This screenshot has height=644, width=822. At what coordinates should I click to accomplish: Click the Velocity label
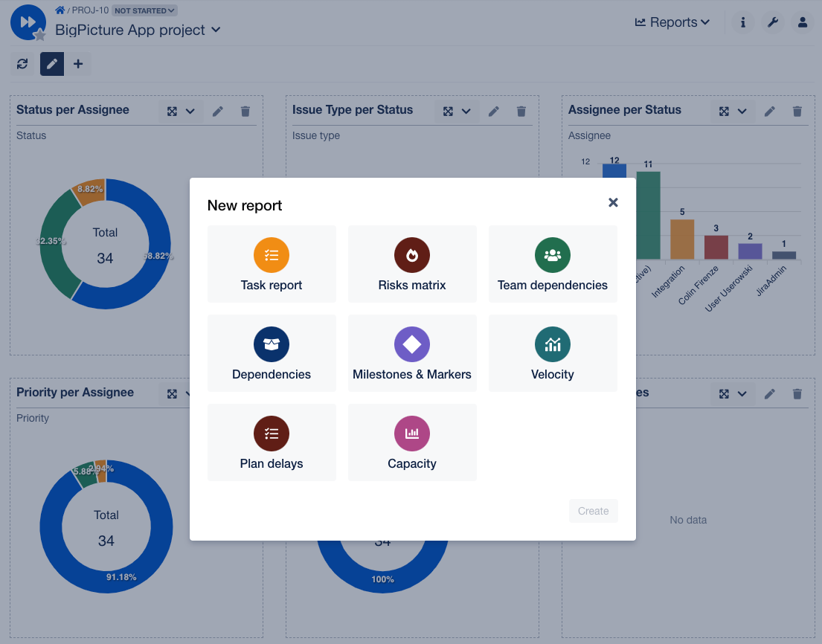tap(553, 374)
